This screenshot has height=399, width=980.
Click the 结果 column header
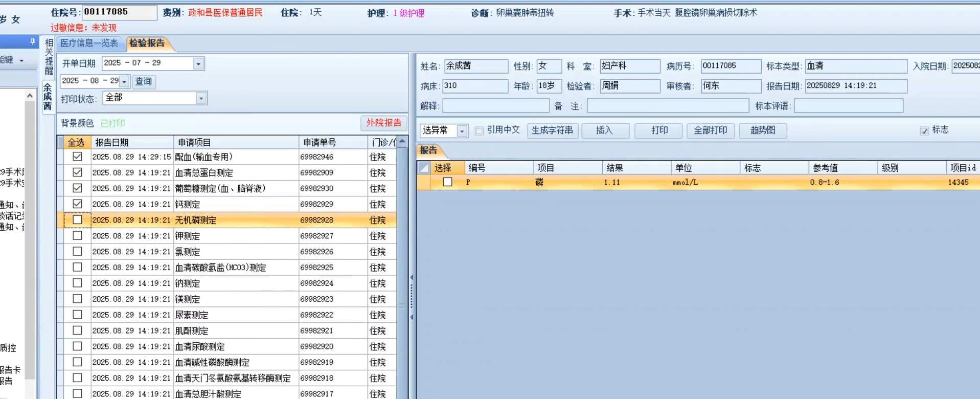pyautogui.click(x=636, y=168)
